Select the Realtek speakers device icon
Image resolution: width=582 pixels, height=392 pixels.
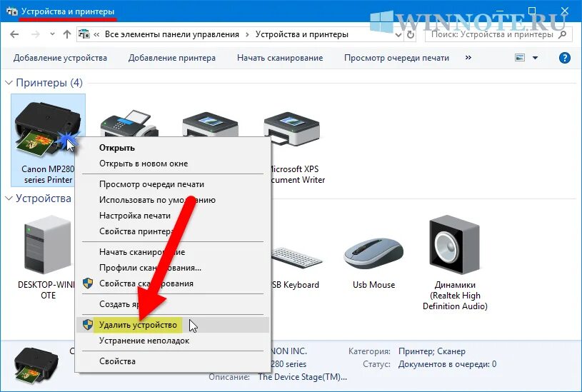[455, 244]
